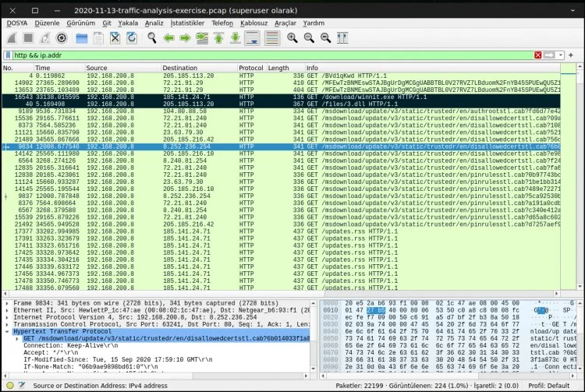The image size is (585, 392).
Task: Go forward to next packet
Action: pos(185,38)
